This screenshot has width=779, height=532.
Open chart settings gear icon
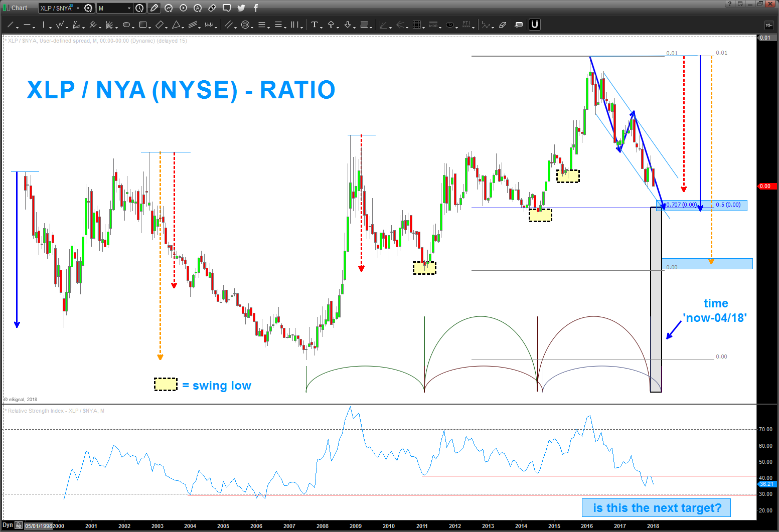[88, 8]
